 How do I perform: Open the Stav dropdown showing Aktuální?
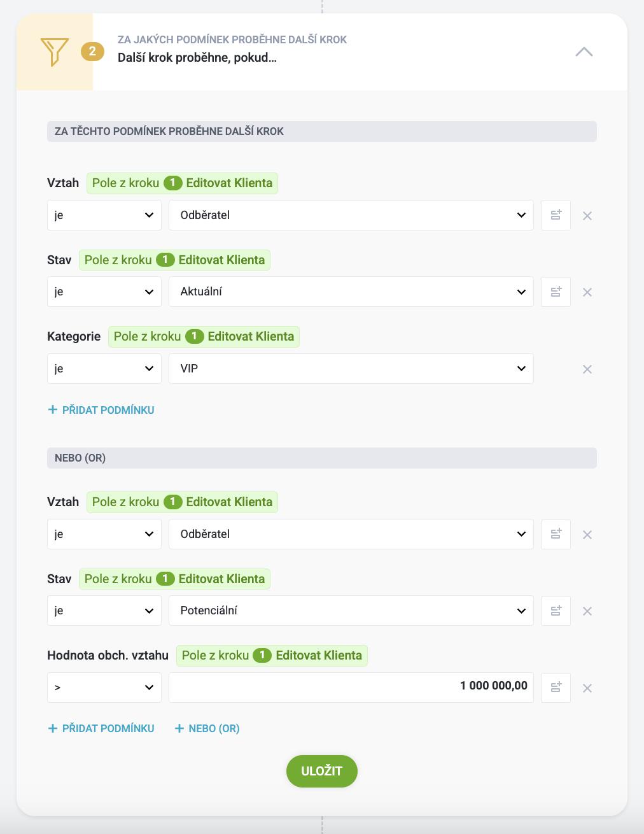[351, 292]
